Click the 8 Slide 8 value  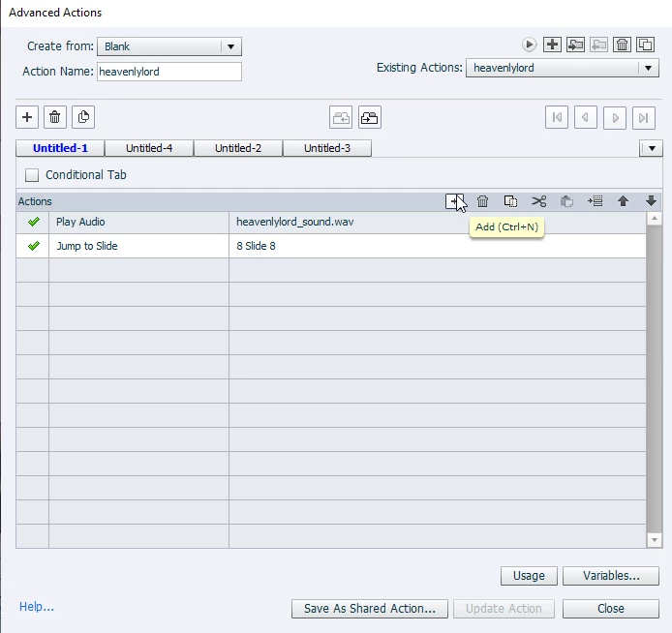[256, 246]
